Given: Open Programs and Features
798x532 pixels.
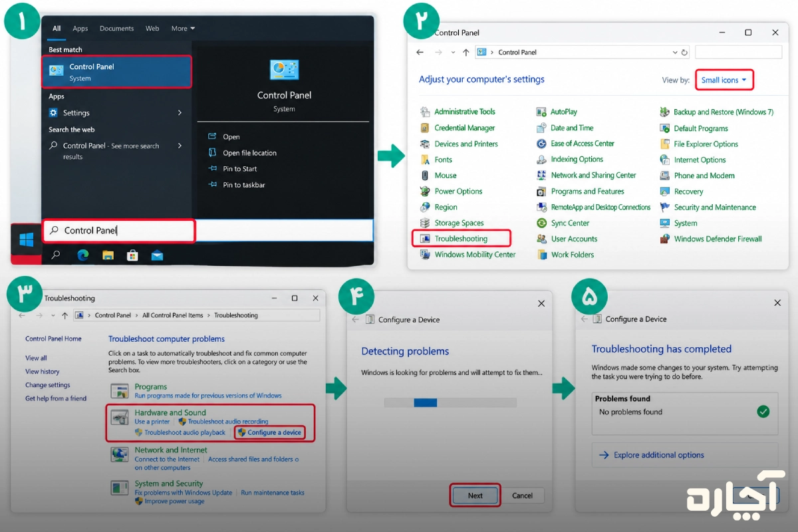Looking at the screenshot, I should pyautogui.click(x=587, y=192).
